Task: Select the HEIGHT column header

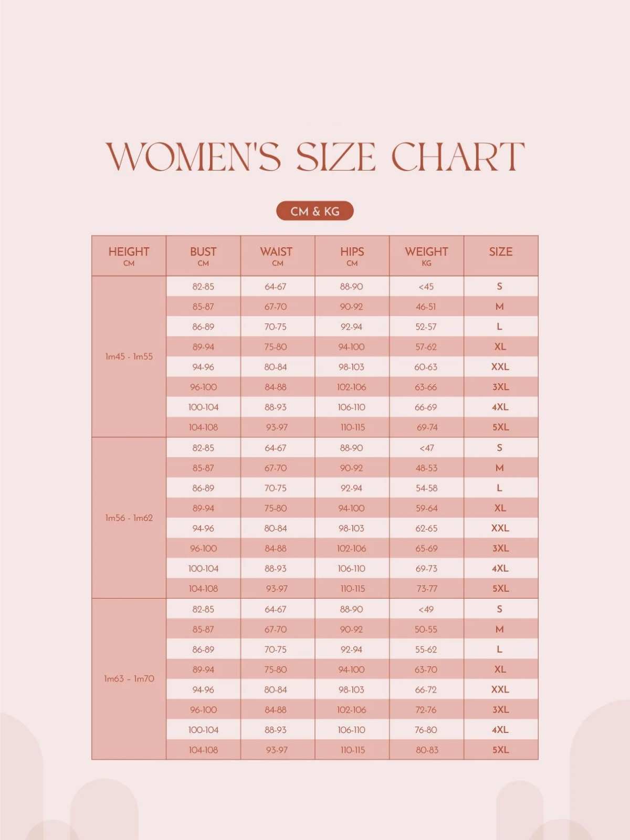Action: click(x=129, y=256)
